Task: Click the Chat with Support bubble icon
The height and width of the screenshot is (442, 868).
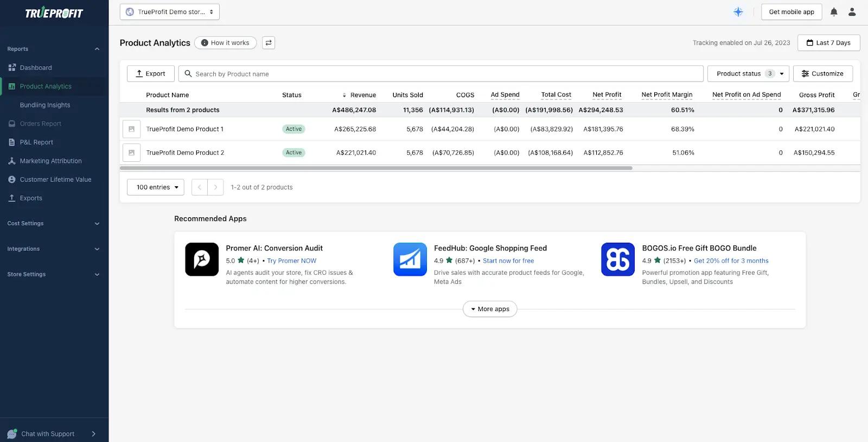Action: click(x=12, y=434)
